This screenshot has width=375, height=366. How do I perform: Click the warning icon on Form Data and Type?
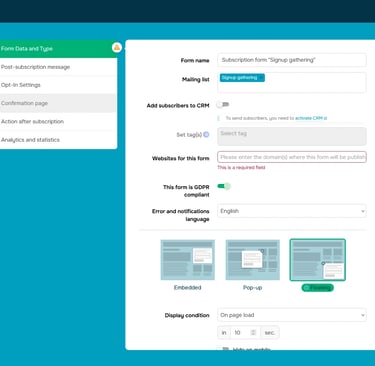(x=117, y=48)
